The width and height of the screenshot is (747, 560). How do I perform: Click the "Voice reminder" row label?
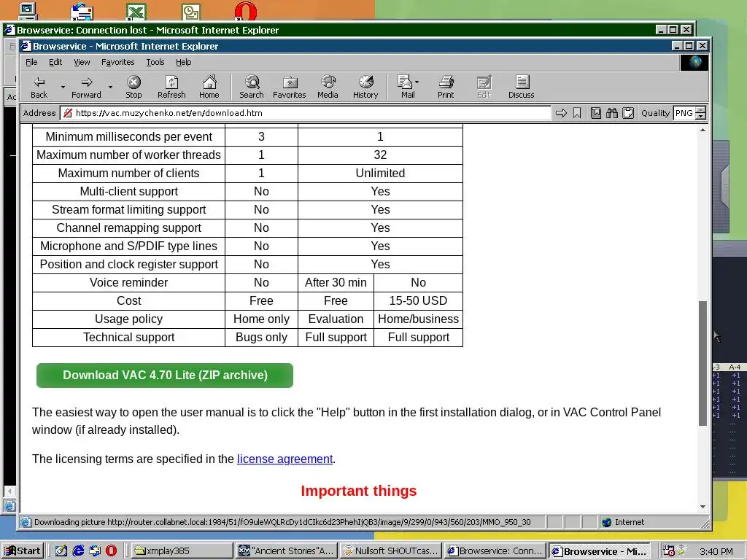[x=128, y=283]
